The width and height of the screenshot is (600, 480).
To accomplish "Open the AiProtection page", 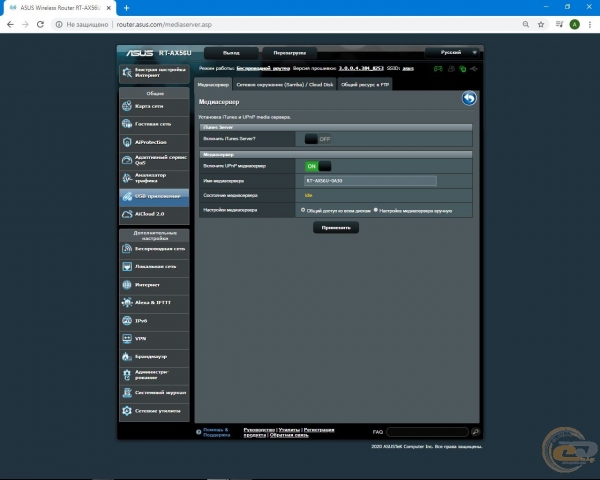I will click(154, 142).
